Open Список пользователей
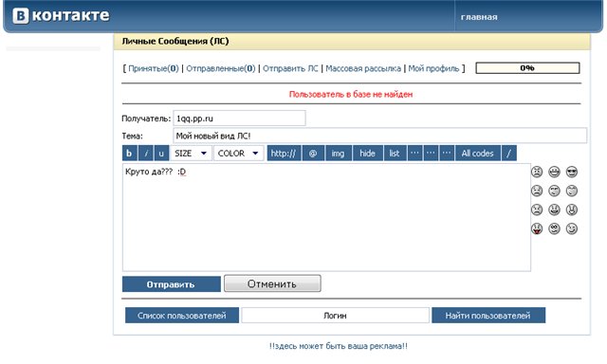This screenshot has width=607, height=364. 182,316
